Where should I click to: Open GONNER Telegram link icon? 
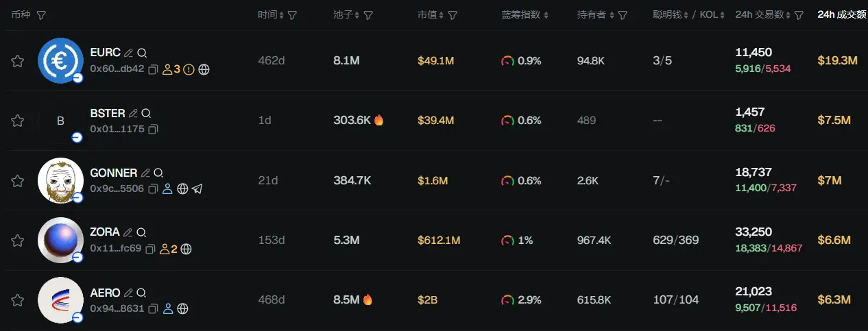197,188
